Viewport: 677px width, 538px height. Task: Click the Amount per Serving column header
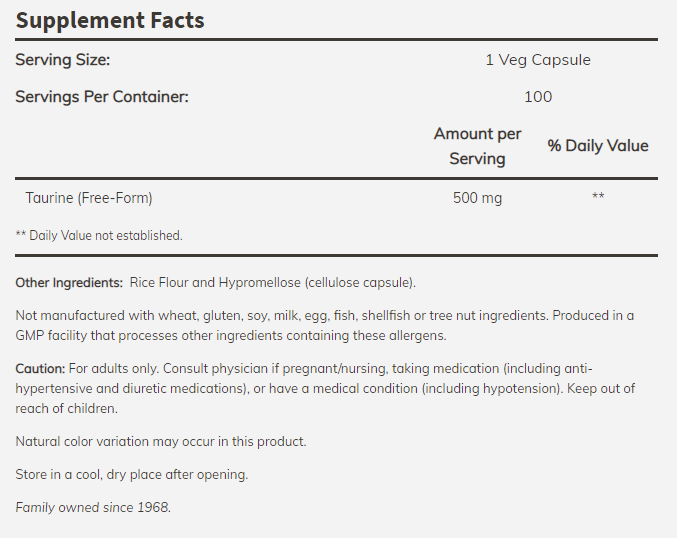coord(477,146)
